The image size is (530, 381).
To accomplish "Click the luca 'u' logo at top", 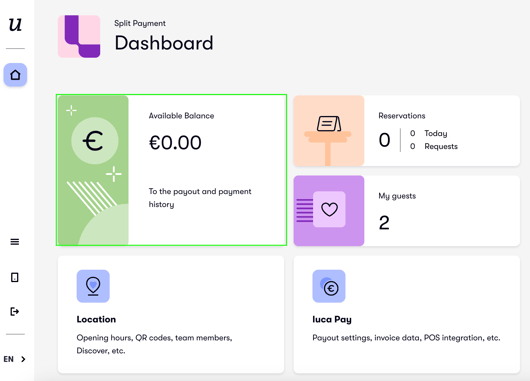I will click(x=15, y=25).
